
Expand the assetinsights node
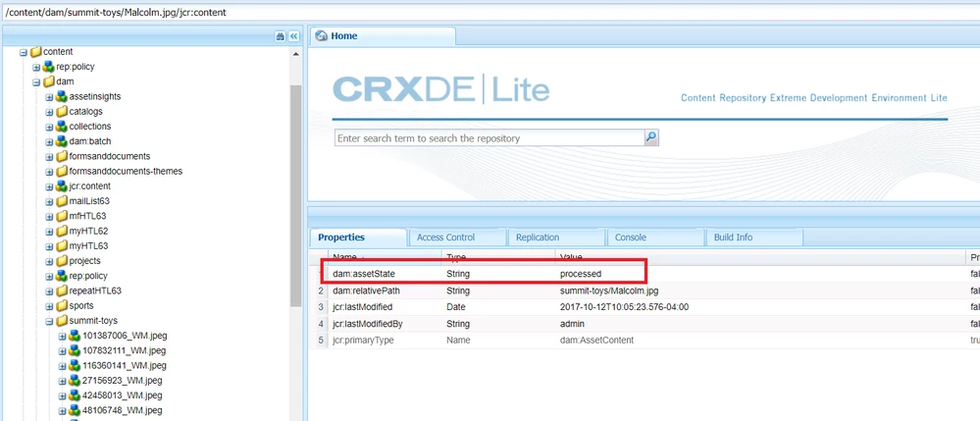pyautogui.click(x=49, y=97)
